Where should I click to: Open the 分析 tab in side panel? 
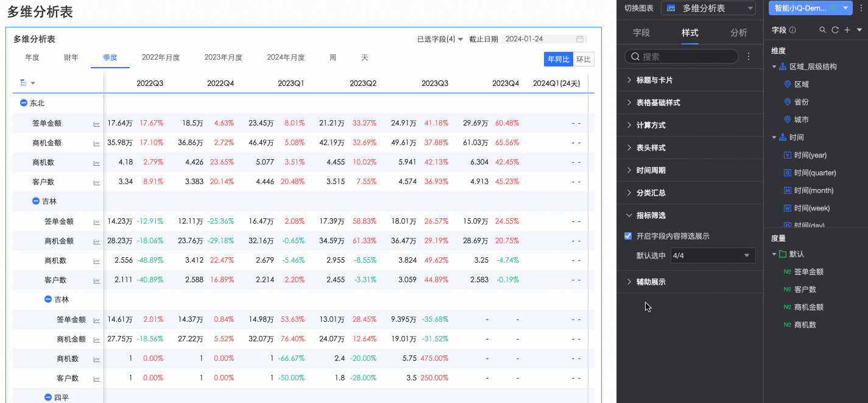pos(738,33)
